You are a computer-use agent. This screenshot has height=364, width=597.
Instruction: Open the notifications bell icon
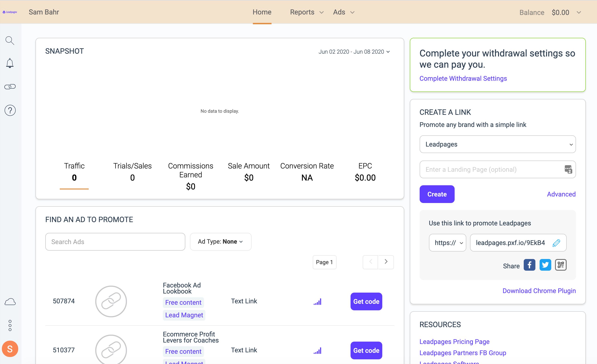point(10,63)
